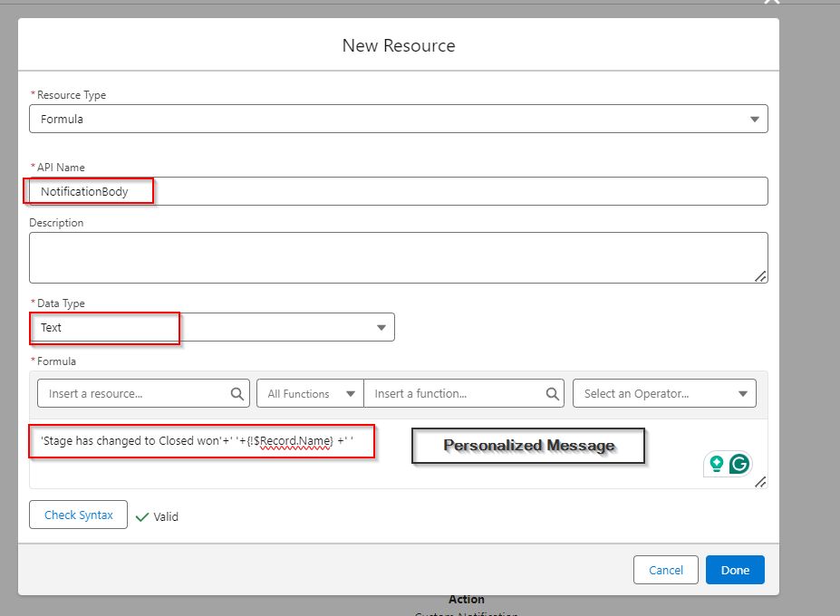The width and height of the screenshot is (840, 616).
Task: Click the magnifier in Insert a function
Action: pyautogui.click(x=552, y=393)
